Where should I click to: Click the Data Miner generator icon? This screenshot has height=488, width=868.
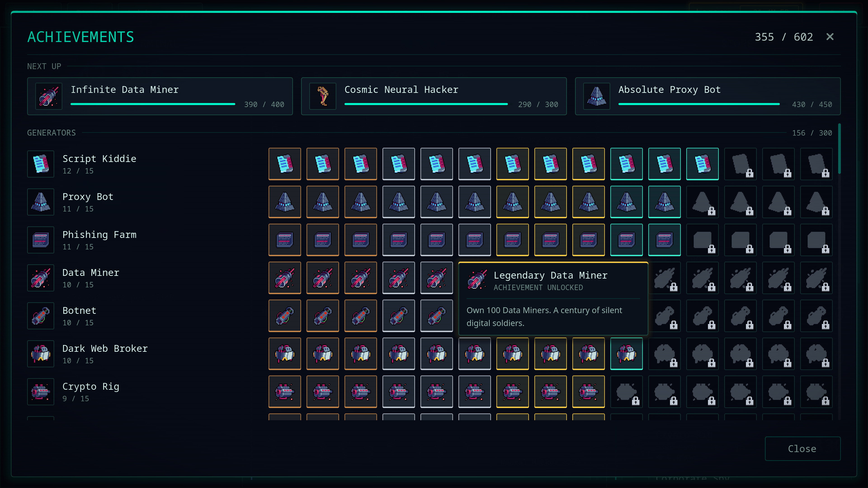click(41, 278)
